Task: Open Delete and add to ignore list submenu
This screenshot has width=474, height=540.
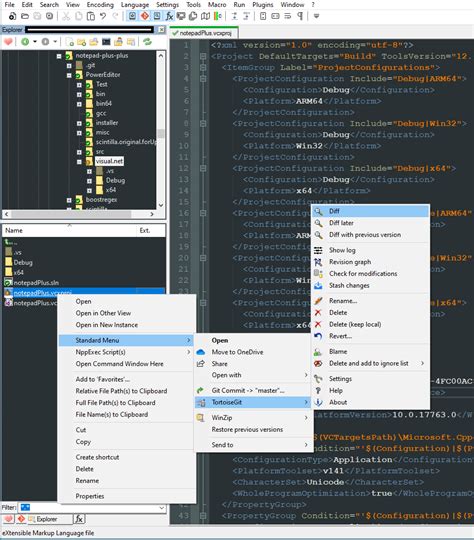Action: tap(371, 363)
